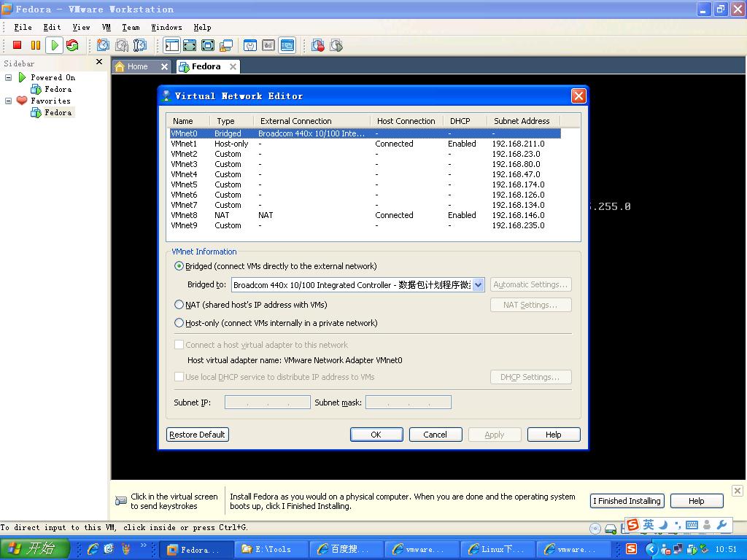Open the File menu
The width and height of the screenshot is (747, 560).
coord(23,27)
